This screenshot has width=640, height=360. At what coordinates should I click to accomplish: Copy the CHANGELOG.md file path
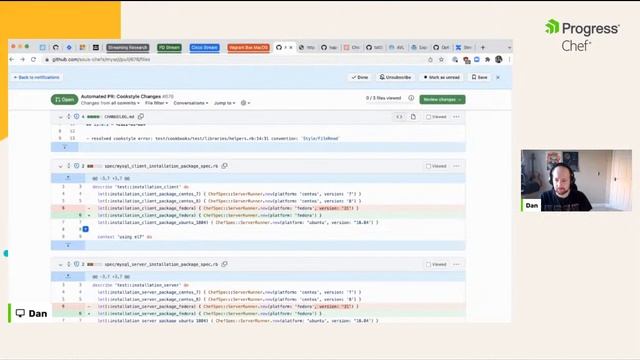141,117
